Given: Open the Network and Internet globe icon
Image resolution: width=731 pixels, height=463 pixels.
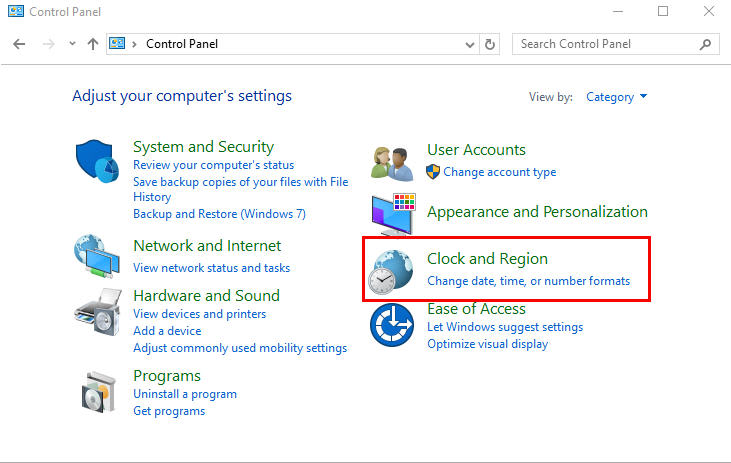Looking at the screenshot, I should [97, 256].
